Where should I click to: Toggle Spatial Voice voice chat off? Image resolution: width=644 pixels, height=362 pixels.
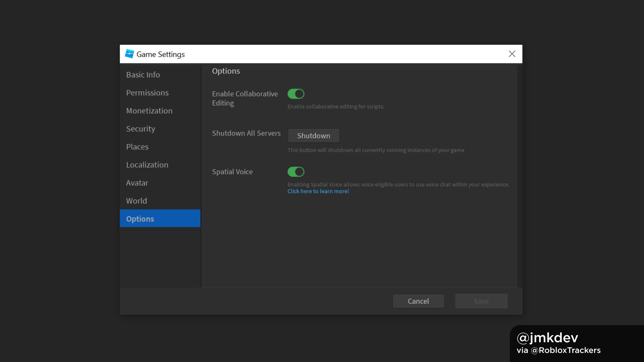[296, 172]
